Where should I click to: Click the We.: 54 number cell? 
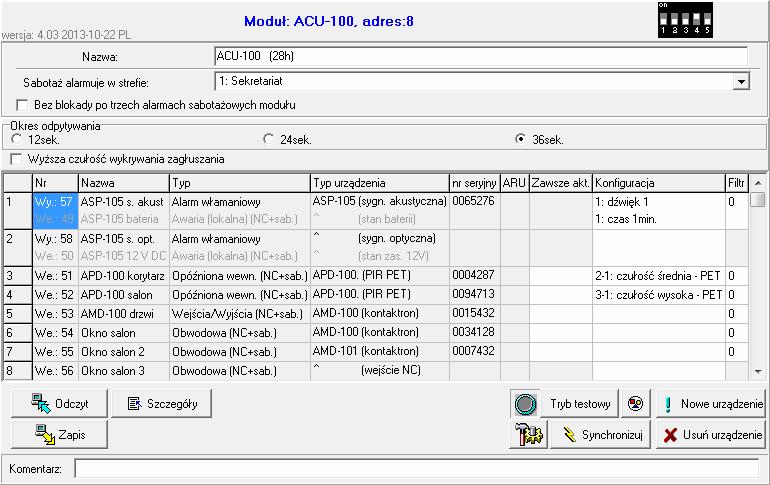pyautogui.click(x=55, y=333)
